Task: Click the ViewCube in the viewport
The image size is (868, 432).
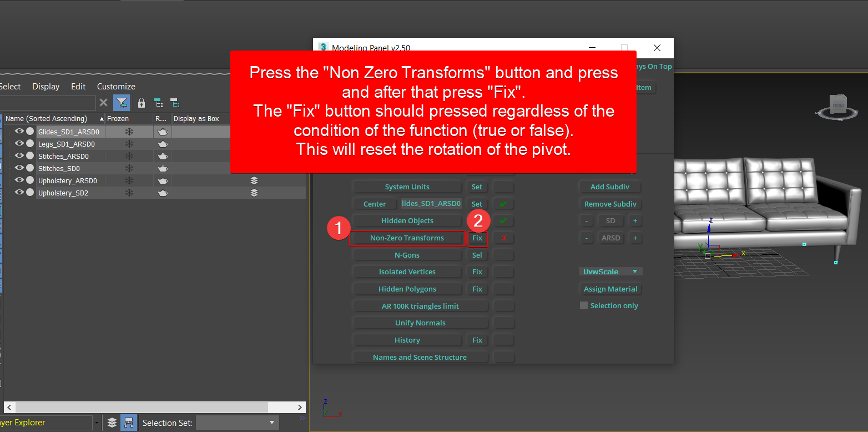Action: pyautogui.click(x=837, y=106)
